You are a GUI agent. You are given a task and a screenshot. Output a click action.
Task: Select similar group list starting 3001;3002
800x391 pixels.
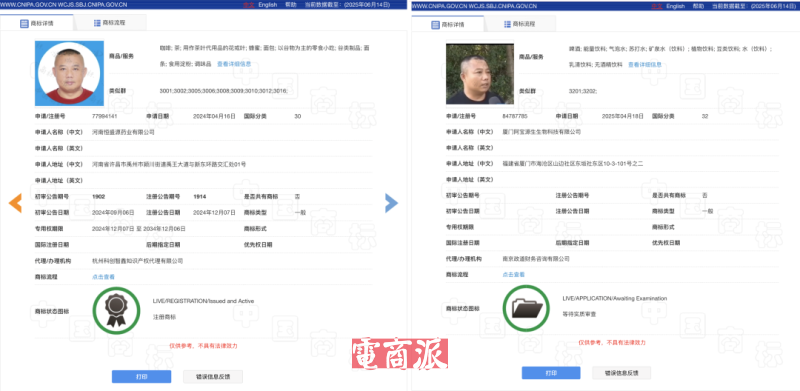click(223, 91)
